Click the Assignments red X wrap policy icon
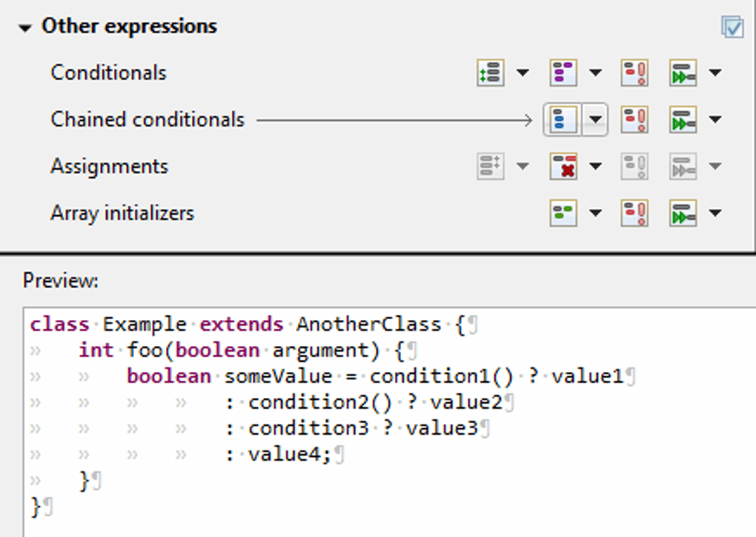The height and width of the screenshot is (537, 756). 563,167
